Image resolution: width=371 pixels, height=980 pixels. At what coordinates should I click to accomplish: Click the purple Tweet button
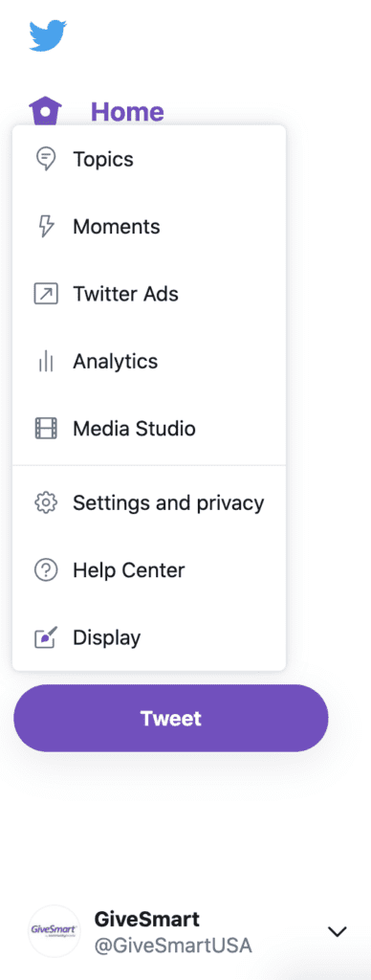click(170, 718)
